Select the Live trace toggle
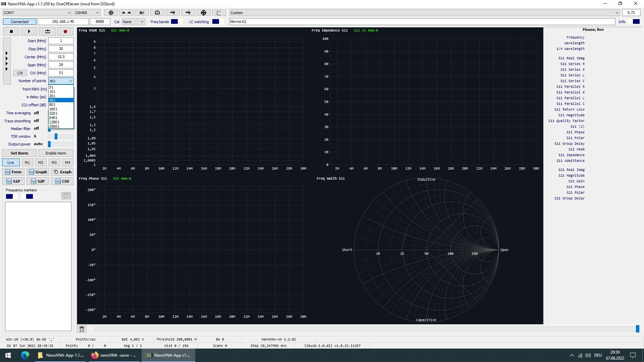Image resolution: width=644 pixels, height=362 pixels. pos(11,163)
